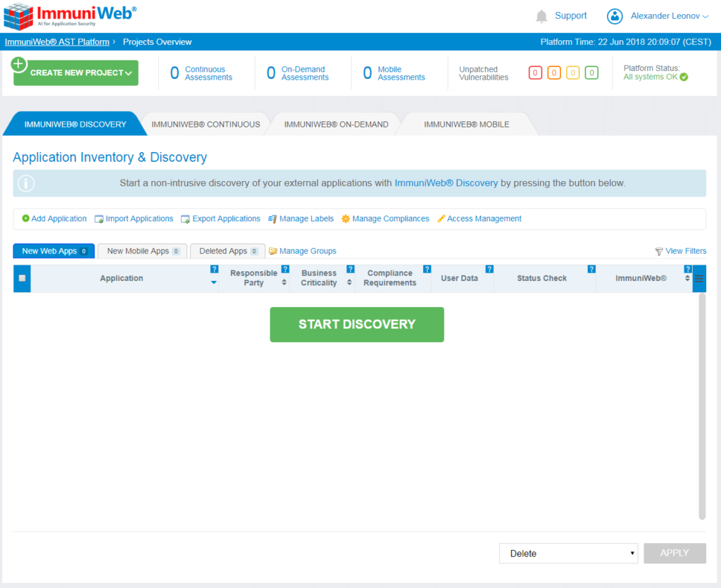This screenshot has width=721, height=588.
Task: Click the Apply button
Action: 675,553
